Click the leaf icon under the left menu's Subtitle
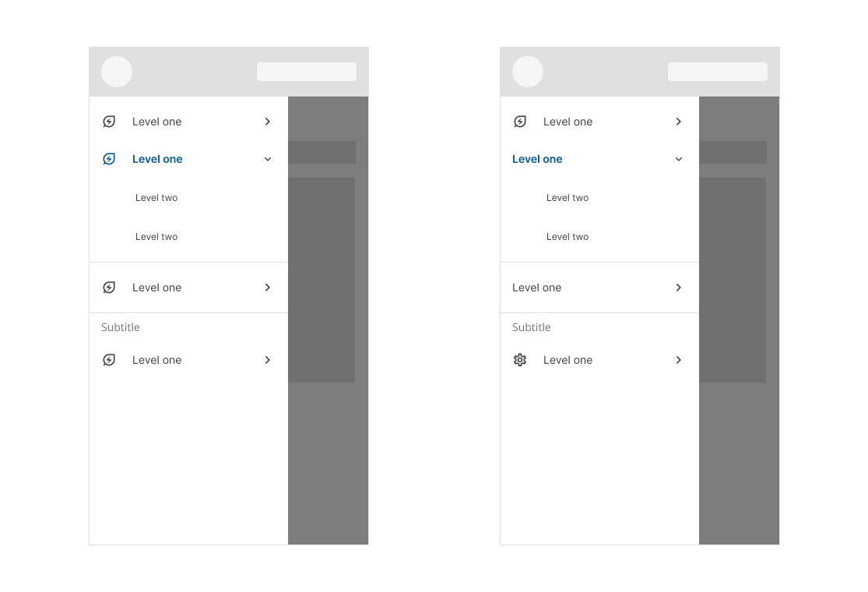 109,360
